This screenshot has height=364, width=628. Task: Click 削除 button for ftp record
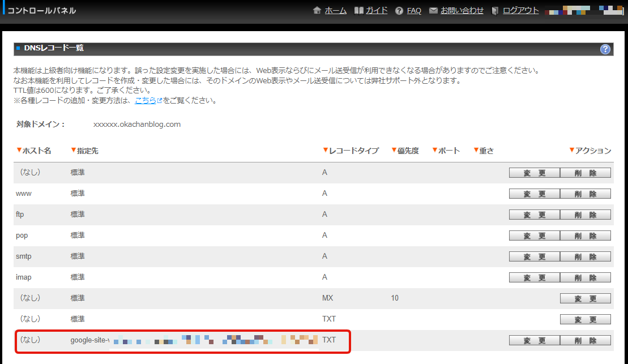tap(586, 215)
